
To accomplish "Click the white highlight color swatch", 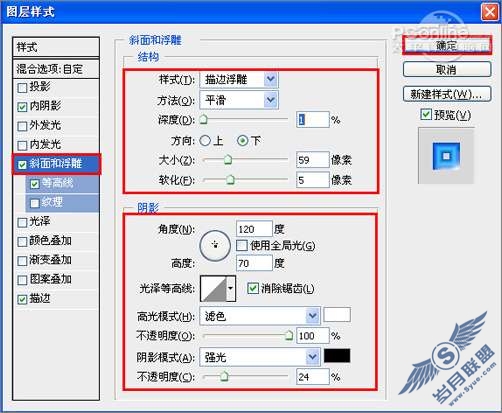I will 337,314.
